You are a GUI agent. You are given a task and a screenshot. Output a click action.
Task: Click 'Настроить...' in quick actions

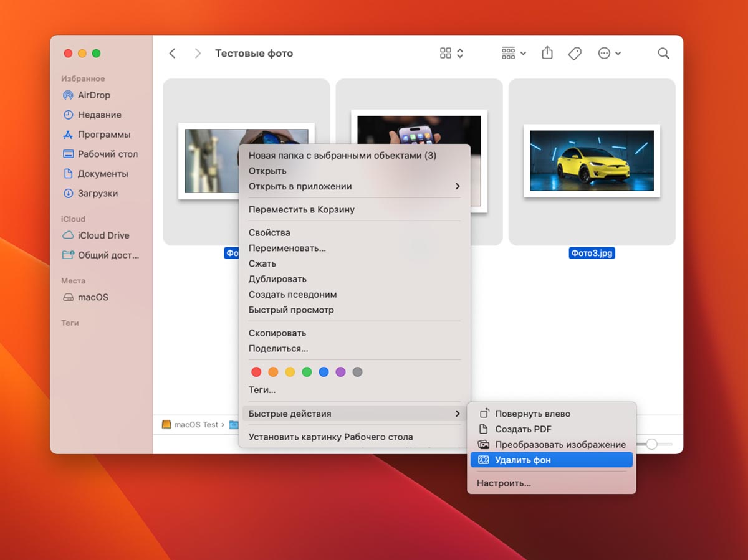click(504, 483)
